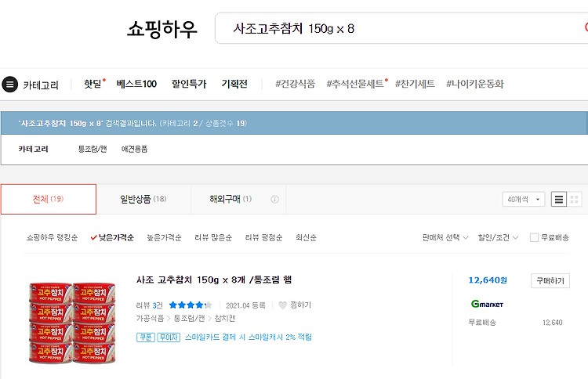
Task: Click the Gmarket seller logo
Action: click(x=487, y=304)
